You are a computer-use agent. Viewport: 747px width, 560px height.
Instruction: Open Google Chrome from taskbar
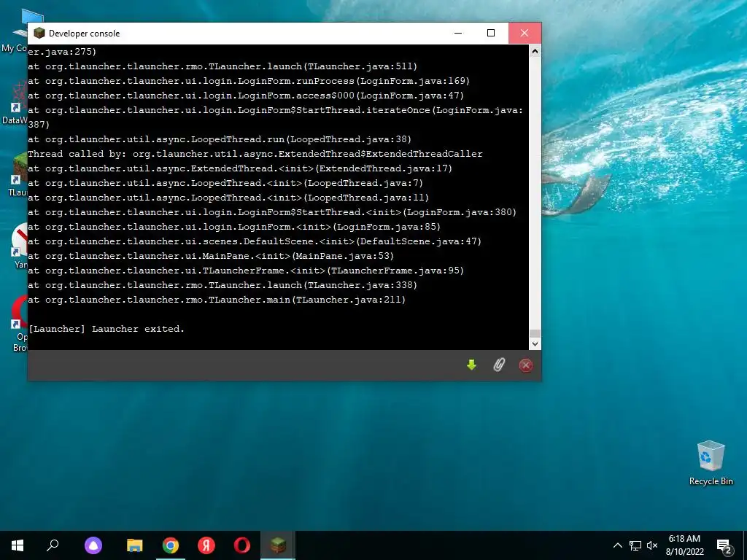tap(171, 545)
